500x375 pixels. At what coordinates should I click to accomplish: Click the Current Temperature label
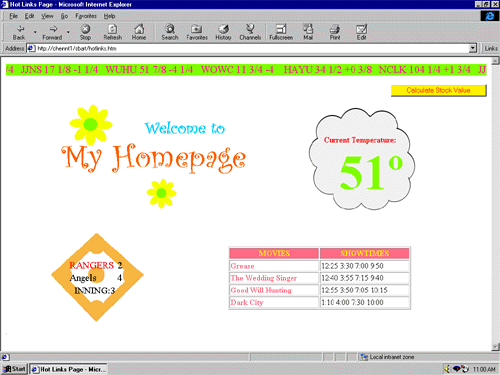click(x=360, y=140)
